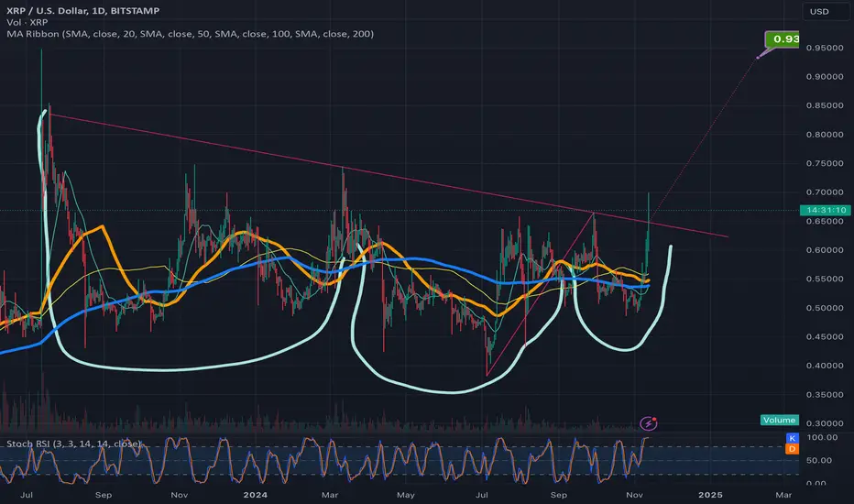The height and width of the screenshot is (504, 854).
Task: Click the 2025 label on time axis
Action: 710,495
